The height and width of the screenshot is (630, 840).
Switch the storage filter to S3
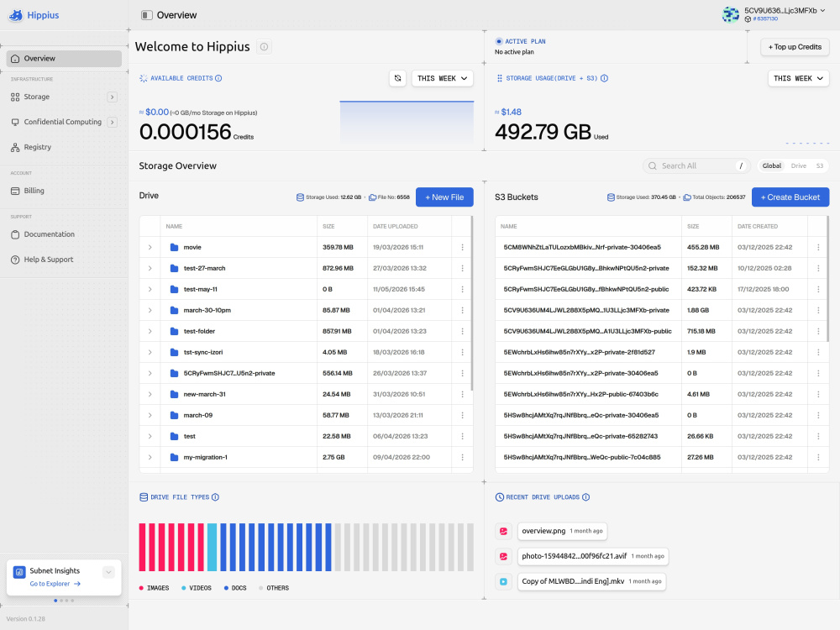pos(819,166)
